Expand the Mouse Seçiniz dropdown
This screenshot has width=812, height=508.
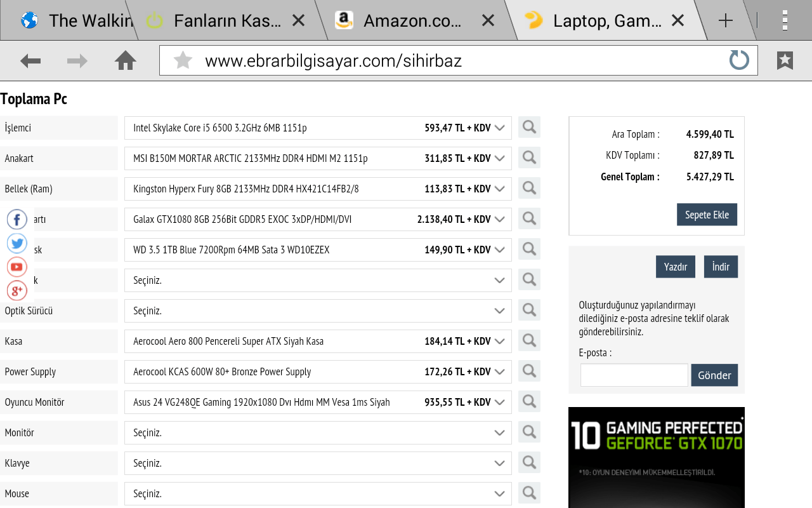pos(318,493)
